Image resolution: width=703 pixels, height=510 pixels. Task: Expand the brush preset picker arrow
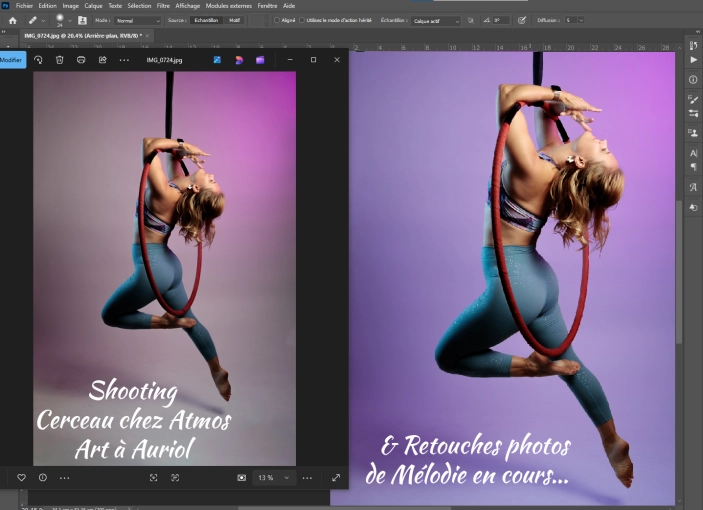coord(69,21)
